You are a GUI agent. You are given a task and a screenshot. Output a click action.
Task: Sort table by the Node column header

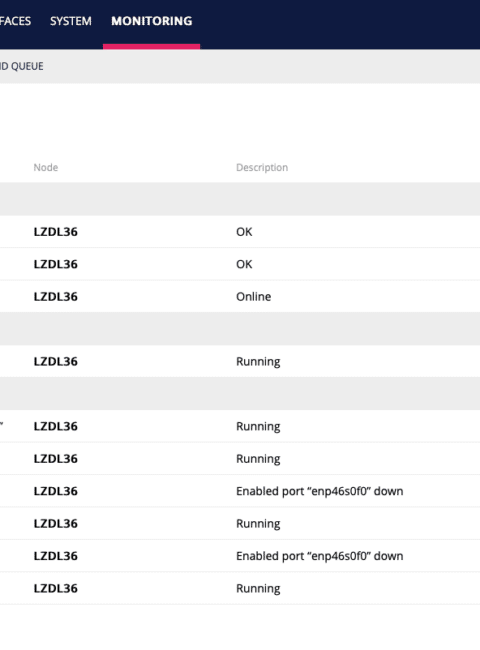pos(46,167)
